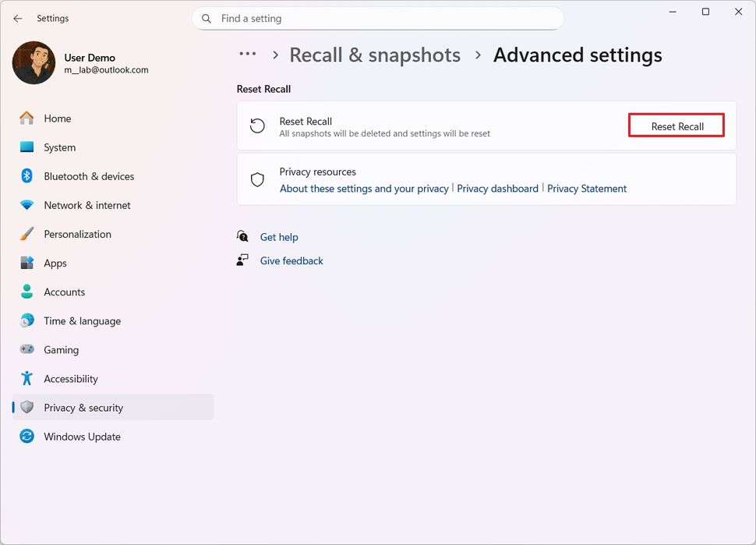Image resolution: width=756 pixels, height=545 pixels.
Task: Open the Privacy dashboard link
Action: (497, 188)
